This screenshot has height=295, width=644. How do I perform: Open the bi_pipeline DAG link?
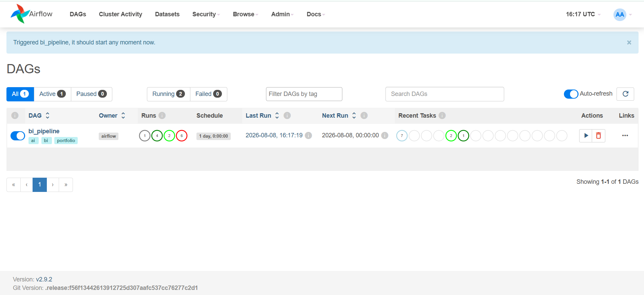44,131
